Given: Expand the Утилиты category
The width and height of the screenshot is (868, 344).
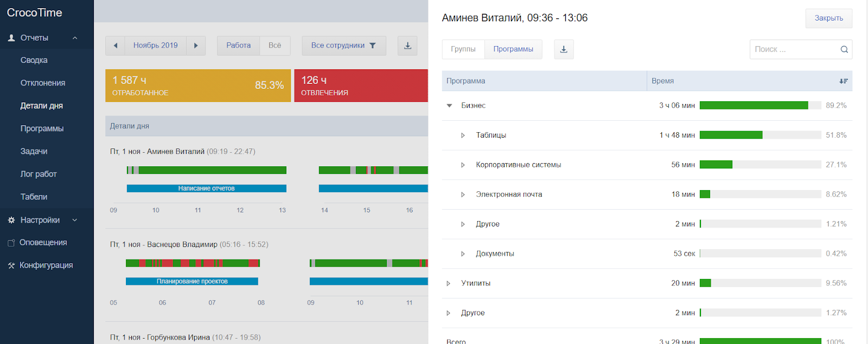Looking at the screenshot, I should [x=449, y=283].
